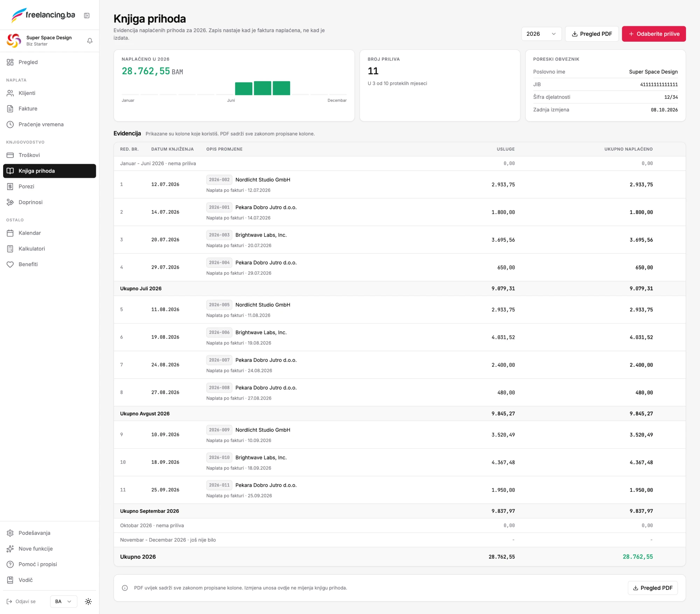The image size is (700, 614).
Task: Select Knjiga prihoda menu item
Action: click(49, 171)
